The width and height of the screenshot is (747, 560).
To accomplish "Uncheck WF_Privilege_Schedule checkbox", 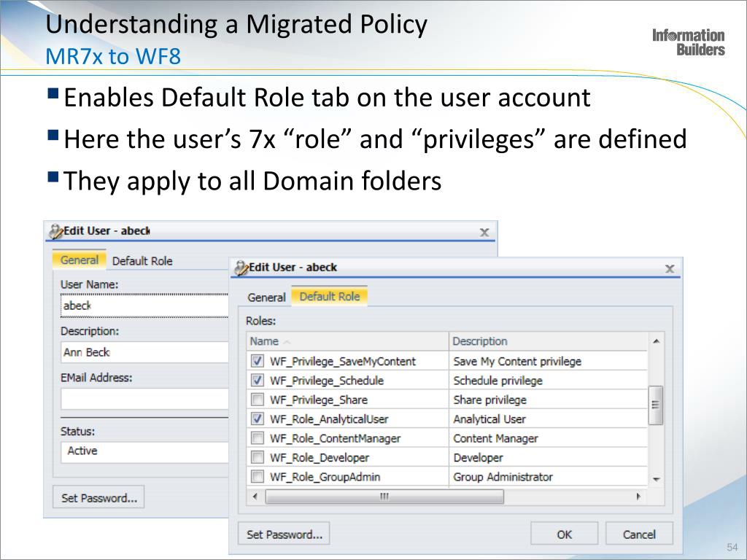I will [x=258, y=380].
